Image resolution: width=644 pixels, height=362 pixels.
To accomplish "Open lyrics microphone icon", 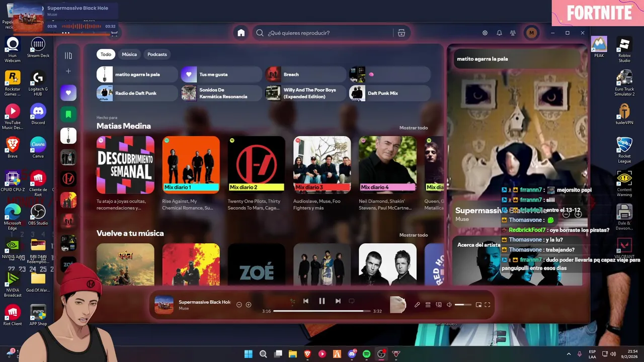I will point(417,305).
